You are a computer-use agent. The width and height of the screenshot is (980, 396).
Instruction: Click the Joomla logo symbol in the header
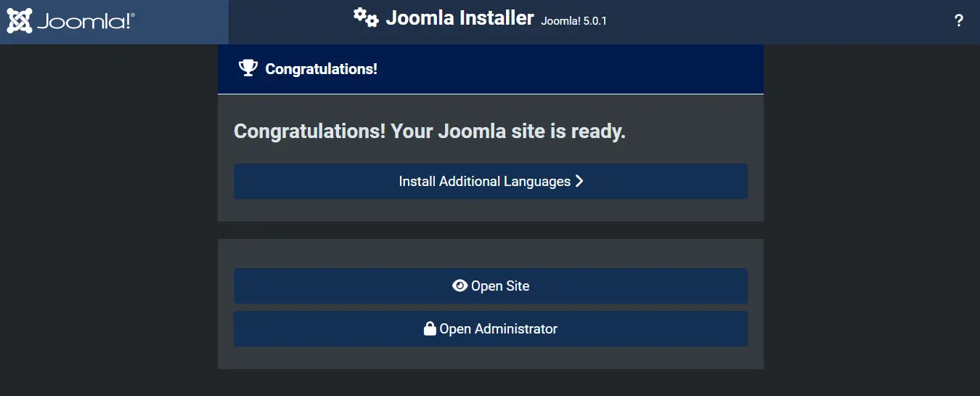point(20,21)
